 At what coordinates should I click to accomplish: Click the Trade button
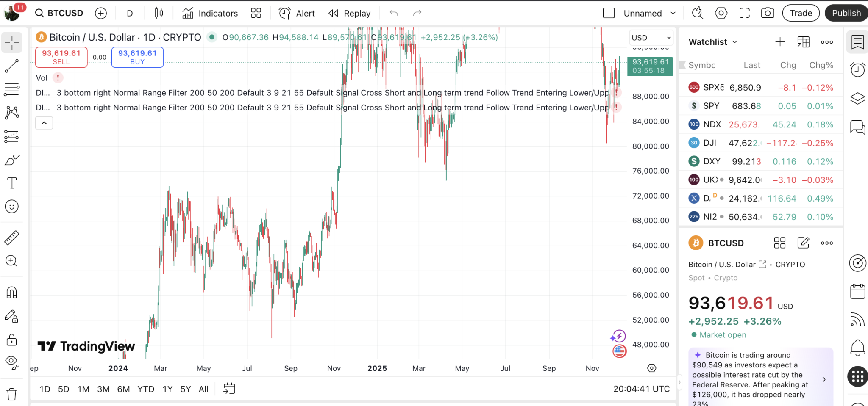801,13
